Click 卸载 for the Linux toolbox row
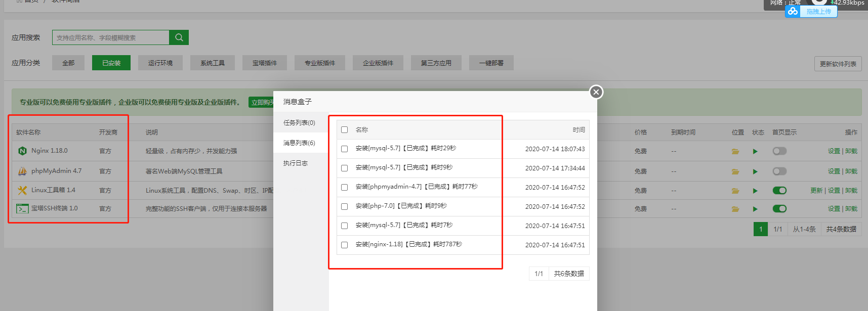The width and height of the screenshot is (868, 311). (x=851, y=191)
